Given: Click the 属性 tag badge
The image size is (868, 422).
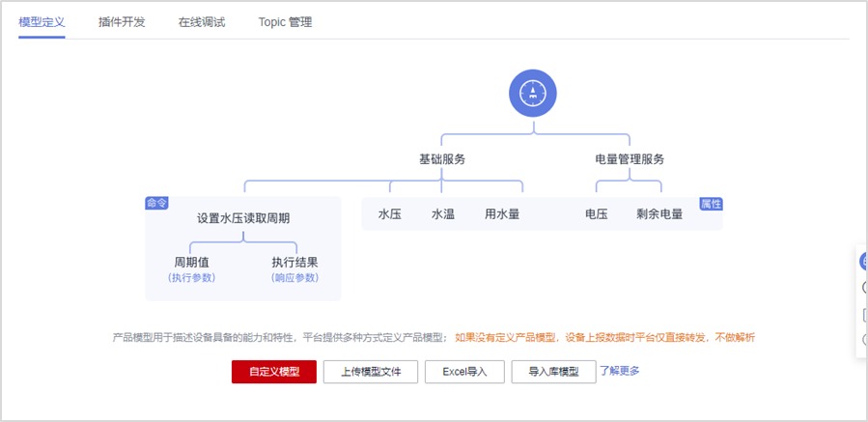Looking at the screenshot, I should pos(711,204).
